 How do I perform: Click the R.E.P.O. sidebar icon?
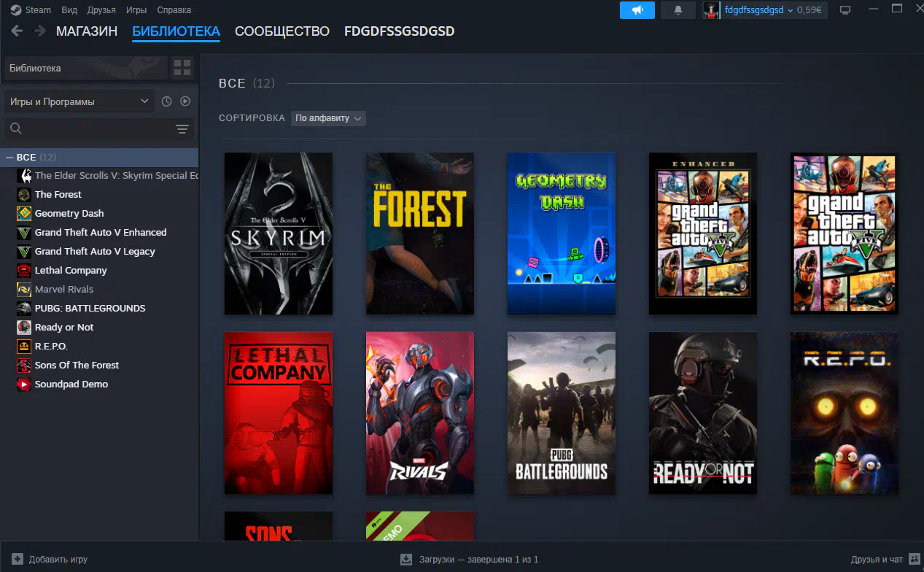(x=24, y=346)
